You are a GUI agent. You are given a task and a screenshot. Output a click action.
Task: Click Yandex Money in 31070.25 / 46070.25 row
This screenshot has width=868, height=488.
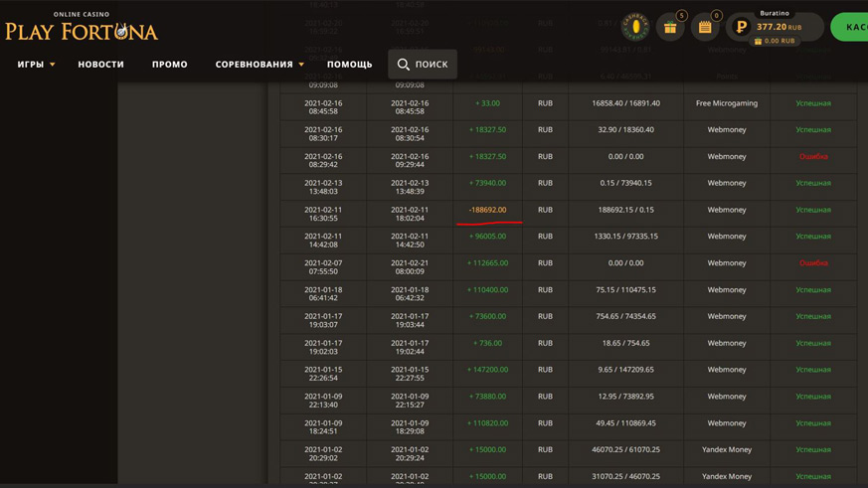pyautogui.click(x=726, y=476)
